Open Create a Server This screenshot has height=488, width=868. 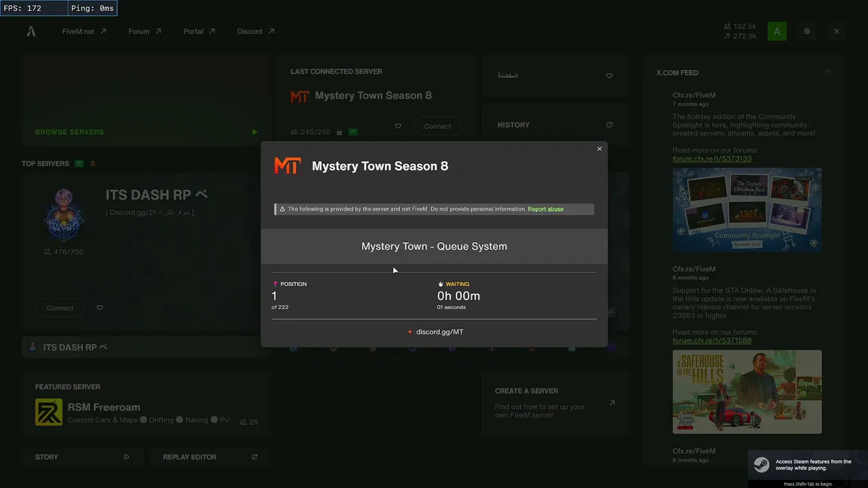(555, 403)
